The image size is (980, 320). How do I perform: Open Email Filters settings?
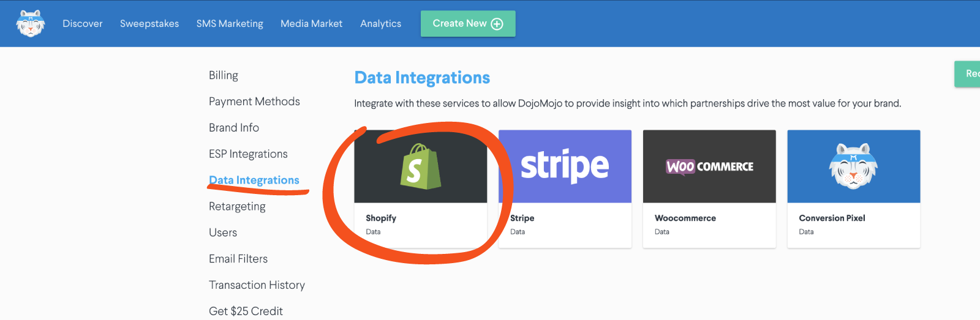[x=238, y=259]
